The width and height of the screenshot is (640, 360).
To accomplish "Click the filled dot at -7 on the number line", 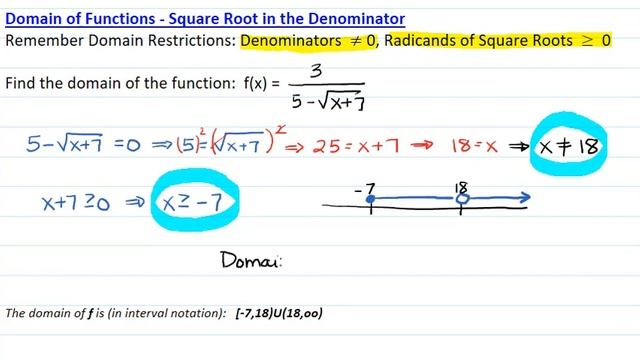I will [x=371, y=199].
